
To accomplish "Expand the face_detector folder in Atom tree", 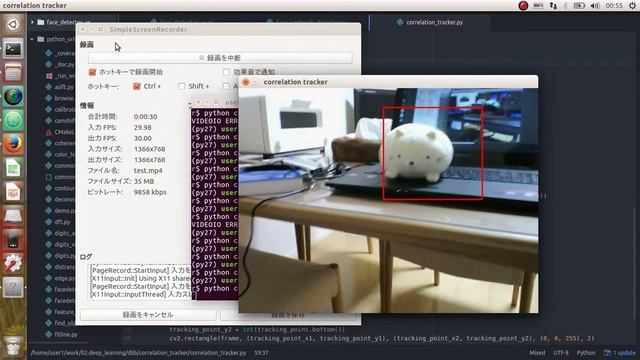I will tap(32, 22).
